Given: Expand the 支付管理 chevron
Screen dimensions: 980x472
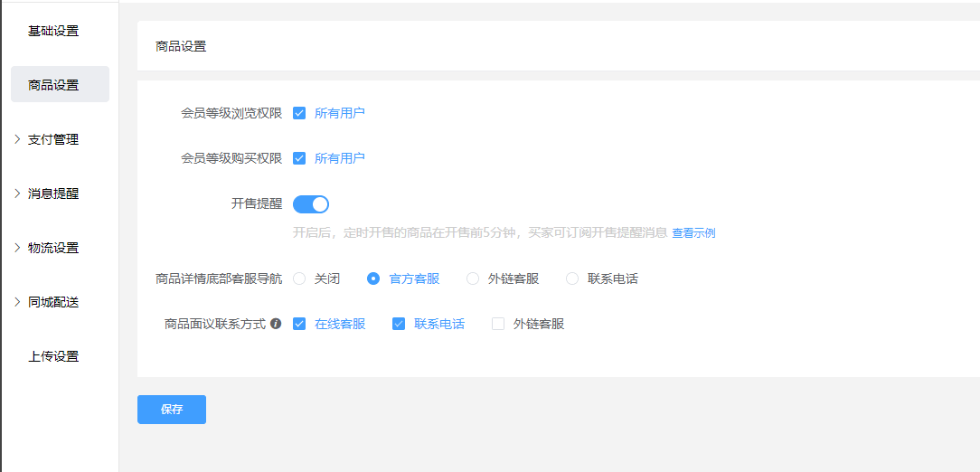Looking at the screenshot, I should [x=17, y=139].
